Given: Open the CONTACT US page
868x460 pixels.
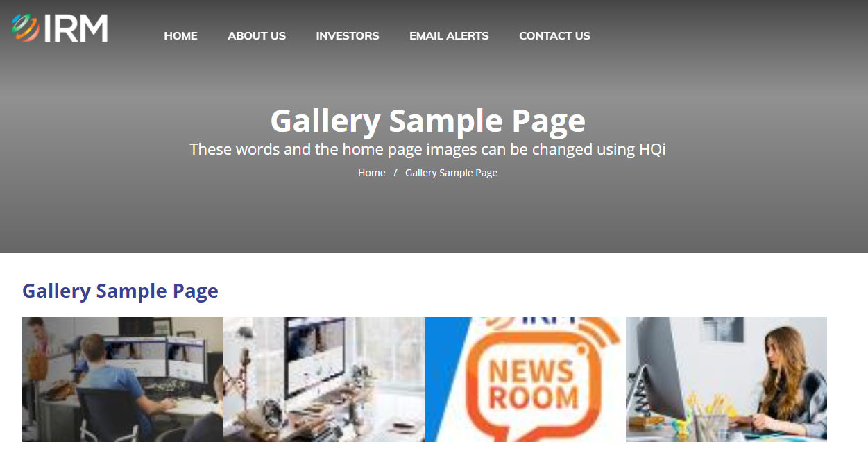Looking at the screenshot, I should pyautogui.click(x=554, y=35).
